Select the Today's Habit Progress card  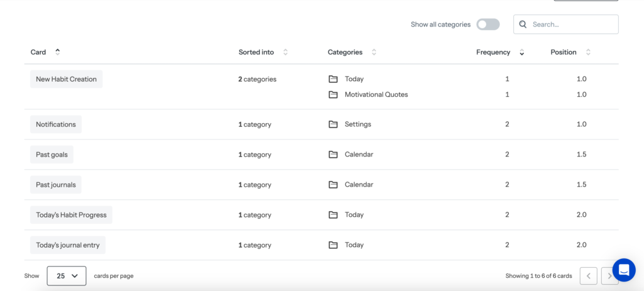71,215
